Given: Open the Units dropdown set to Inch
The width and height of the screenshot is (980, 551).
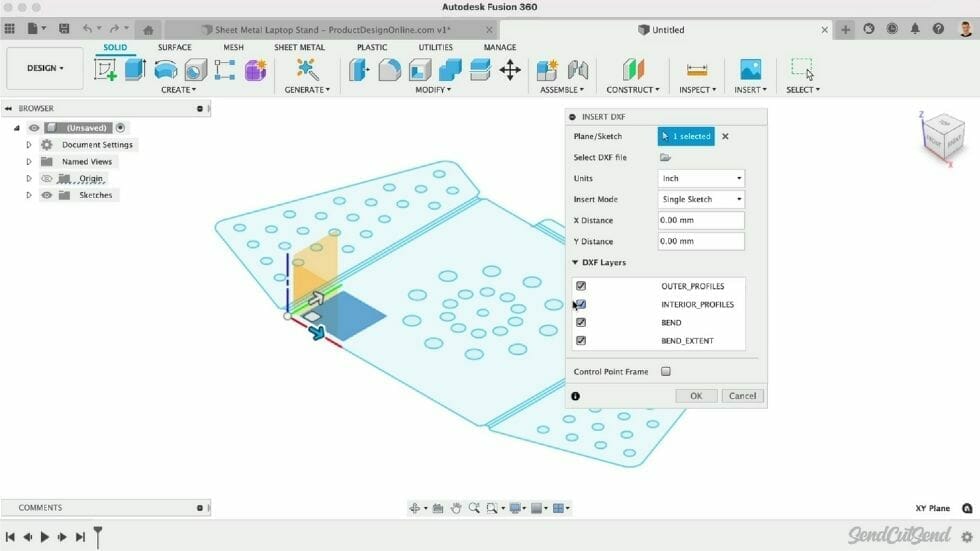Looking at the screenshot, I should tap(701, 179).
